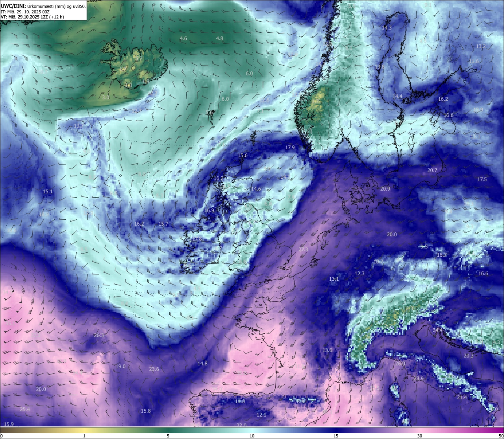Click the 15.6 value north of Scotland
The image size is (504, 439).
point(243,155)
